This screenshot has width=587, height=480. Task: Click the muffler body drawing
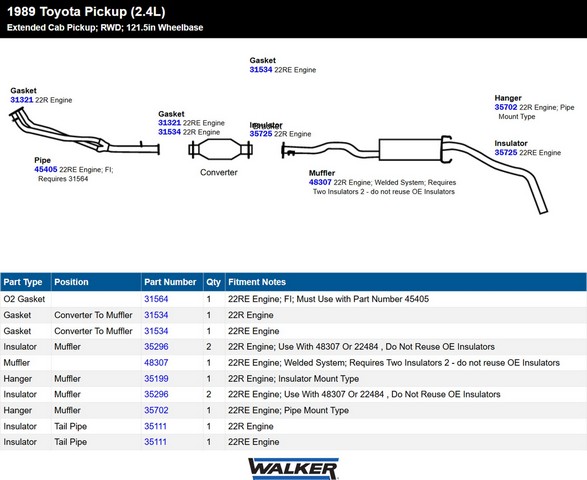(410, 150)
